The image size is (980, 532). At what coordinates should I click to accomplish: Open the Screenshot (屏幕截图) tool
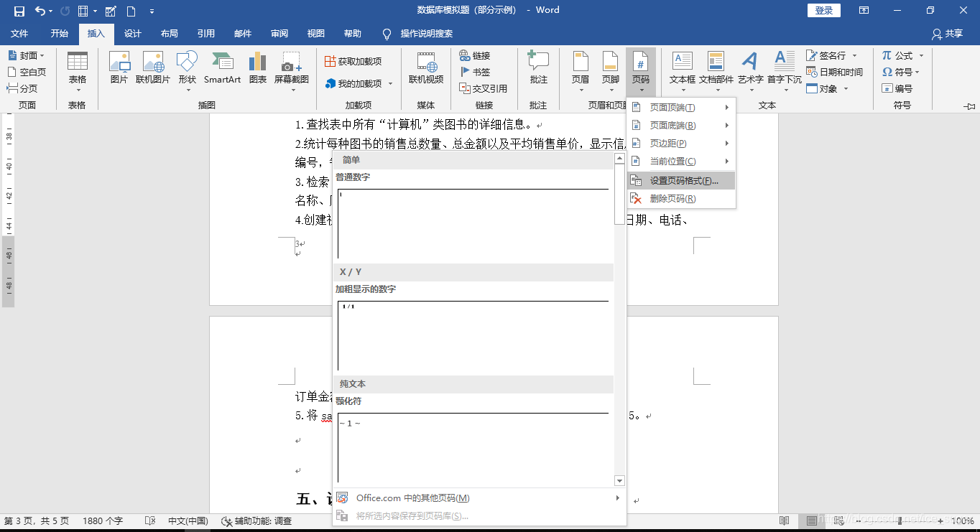[292, 70]
